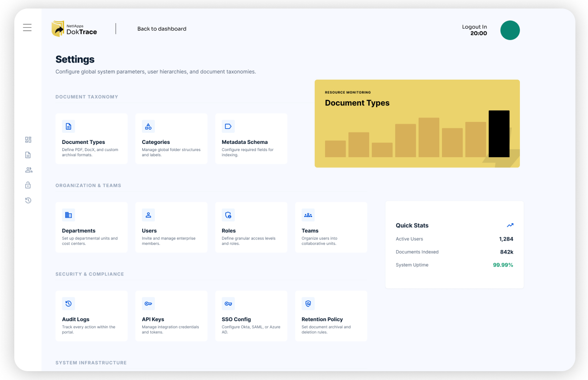The image size is (588, 380).
Task: Select the Teams card
Action: tap(331, 227)
